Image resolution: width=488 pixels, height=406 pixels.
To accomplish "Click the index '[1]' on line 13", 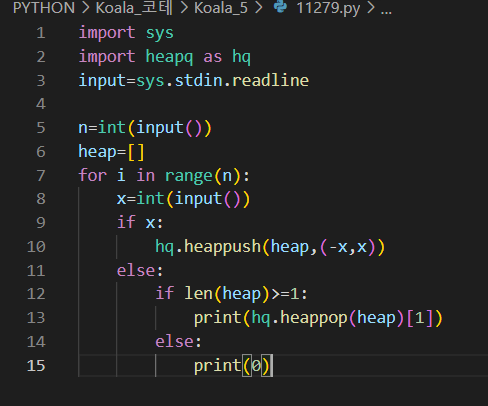I will pyautogui.click(x=420, y=318).
